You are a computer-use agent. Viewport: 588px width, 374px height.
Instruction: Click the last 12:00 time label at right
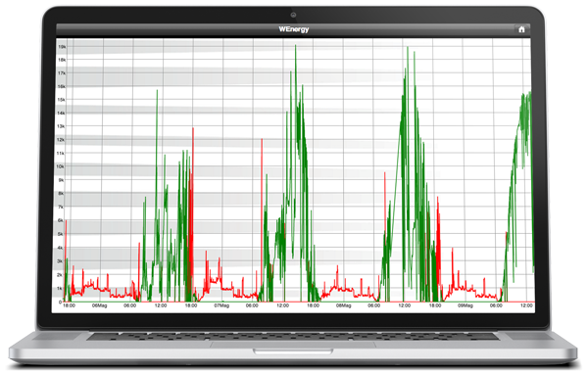526,305
